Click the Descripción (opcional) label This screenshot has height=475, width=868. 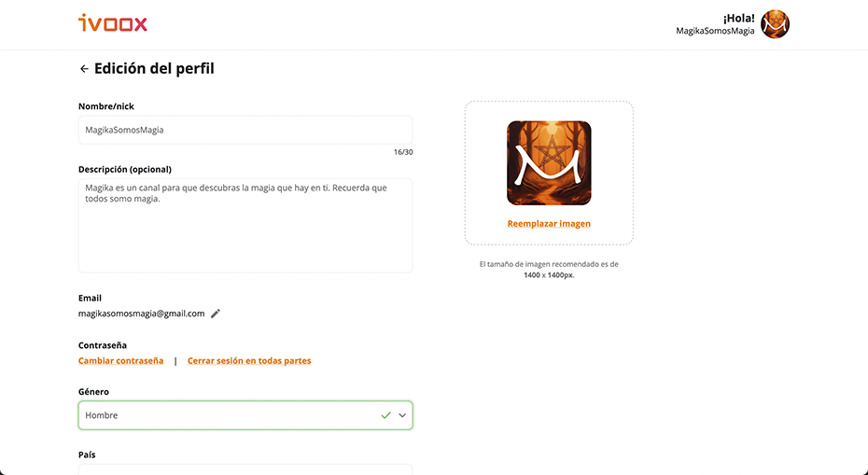tap(124, 170)
